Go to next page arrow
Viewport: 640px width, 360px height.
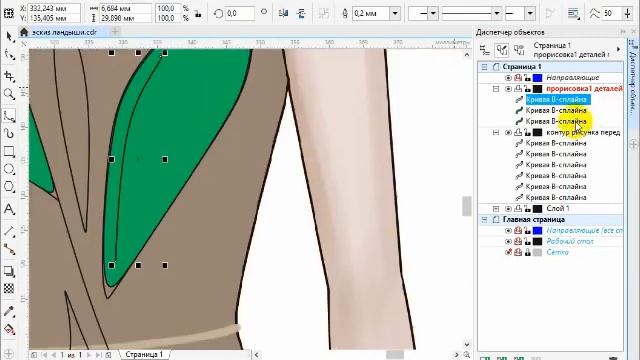pos(89,355)
